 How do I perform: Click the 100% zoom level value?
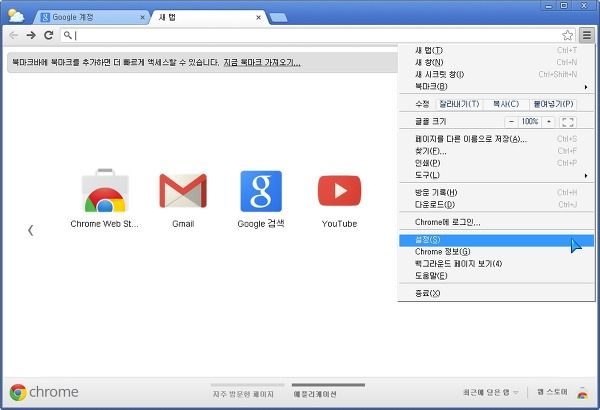(x=530, y=122)
